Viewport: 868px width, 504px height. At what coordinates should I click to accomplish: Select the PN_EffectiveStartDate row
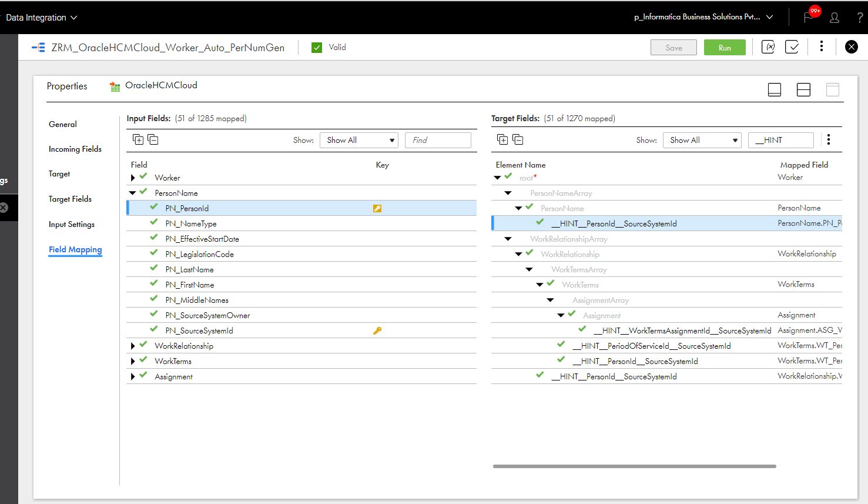pos(301,239)
